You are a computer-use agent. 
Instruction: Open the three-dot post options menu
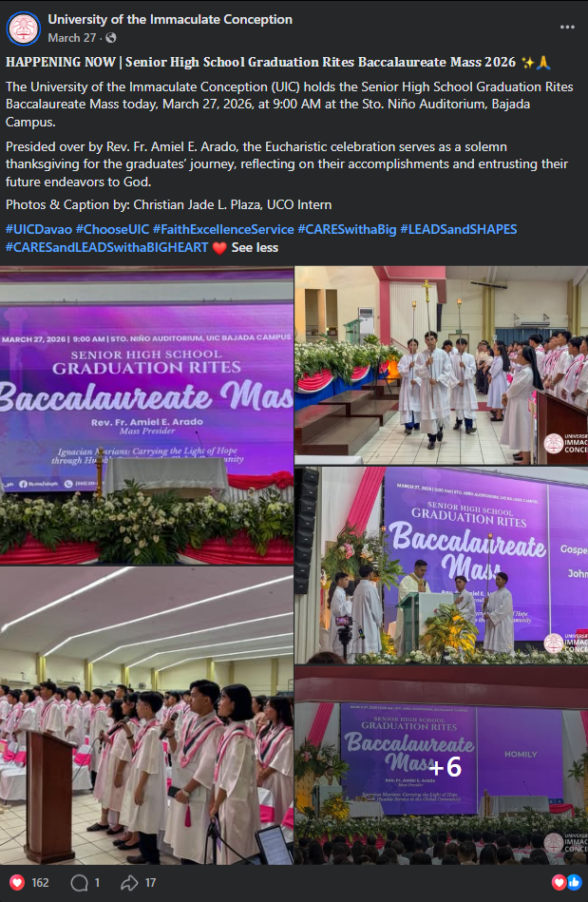567,27
